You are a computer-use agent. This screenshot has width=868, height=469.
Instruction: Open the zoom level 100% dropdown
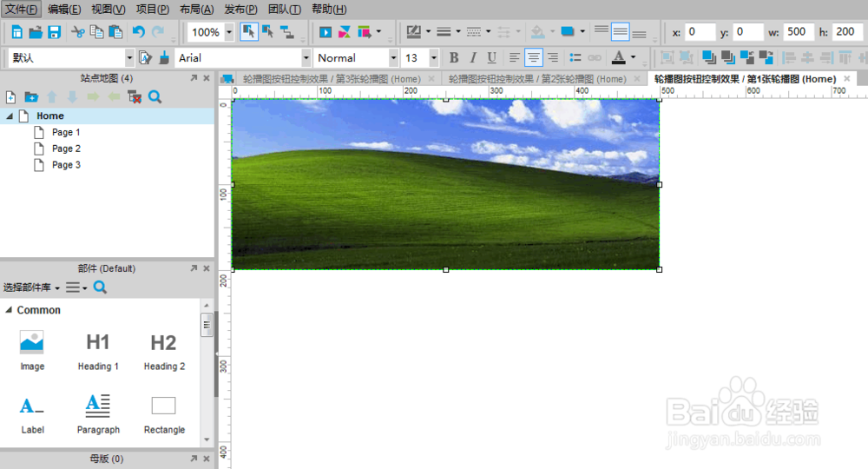(x=229, y=32)
